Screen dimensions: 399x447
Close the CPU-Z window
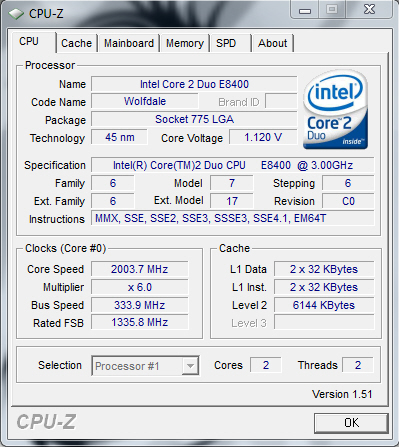[369, 10]
